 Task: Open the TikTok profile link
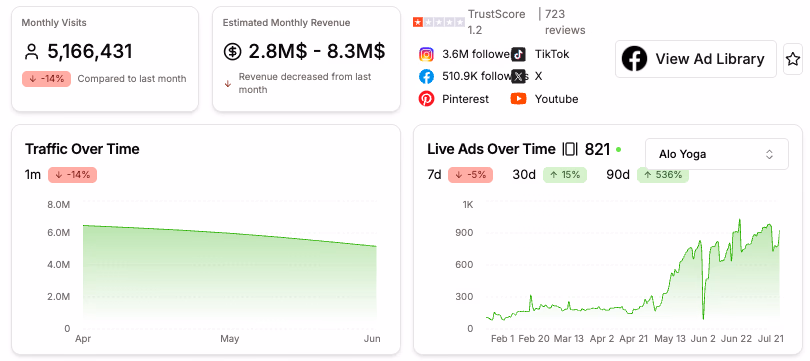[552, 54]
